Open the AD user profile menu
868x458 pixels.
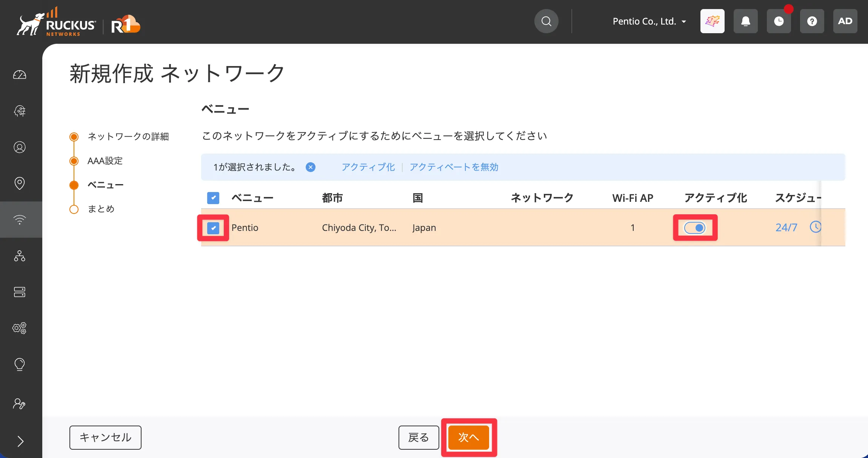click(845, 21)
